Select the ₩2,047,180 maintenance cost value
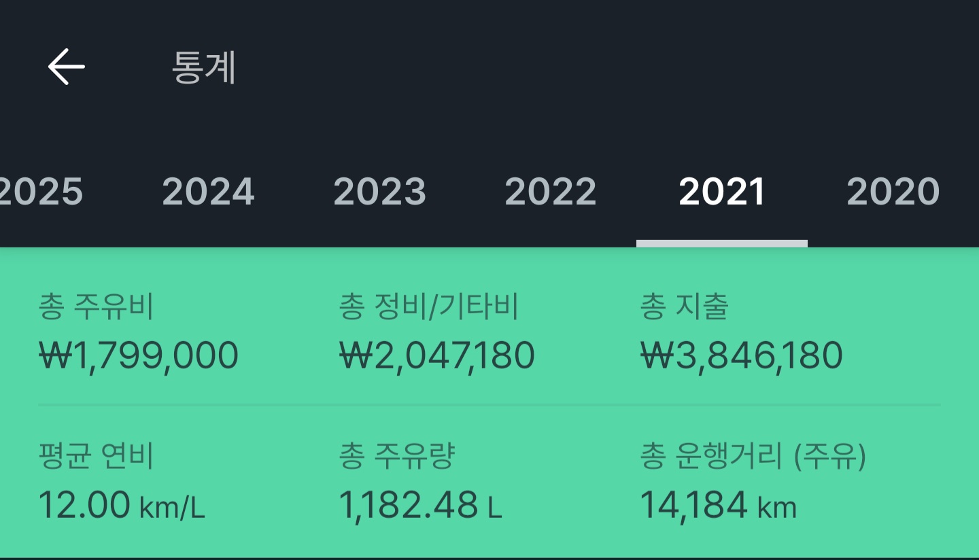This screenshot has width=979, height=560. tap(437, 355)
